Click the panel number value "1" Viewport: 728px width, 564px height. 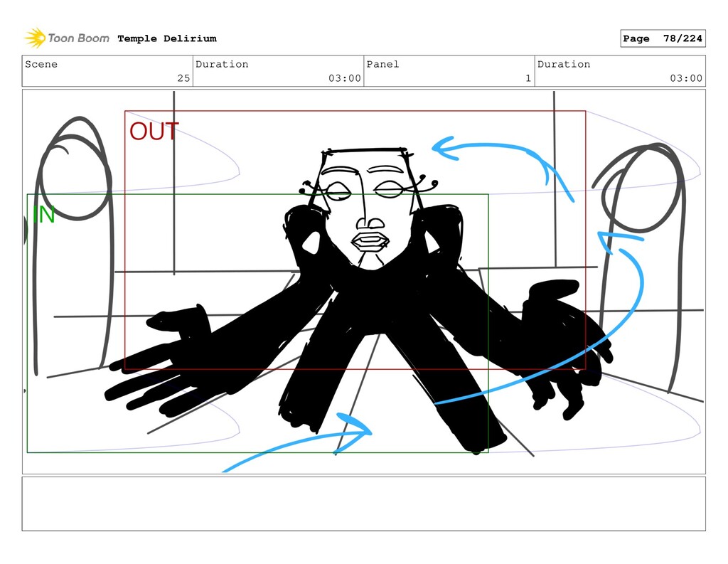(528, 78)
